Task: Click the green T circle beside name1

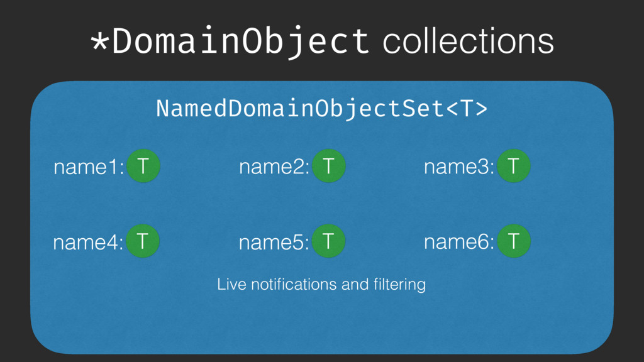Action: [x=143, y=166]
